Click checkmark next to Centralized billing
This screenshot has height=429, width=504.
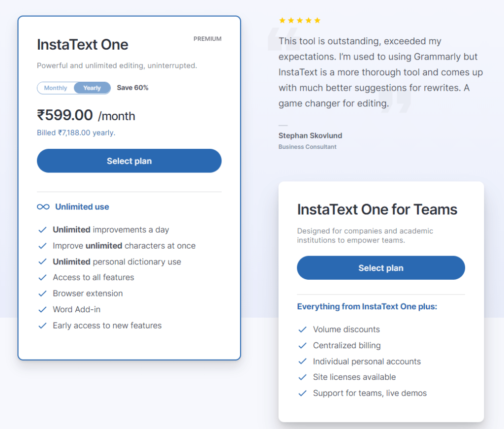[x=303, y=345]
